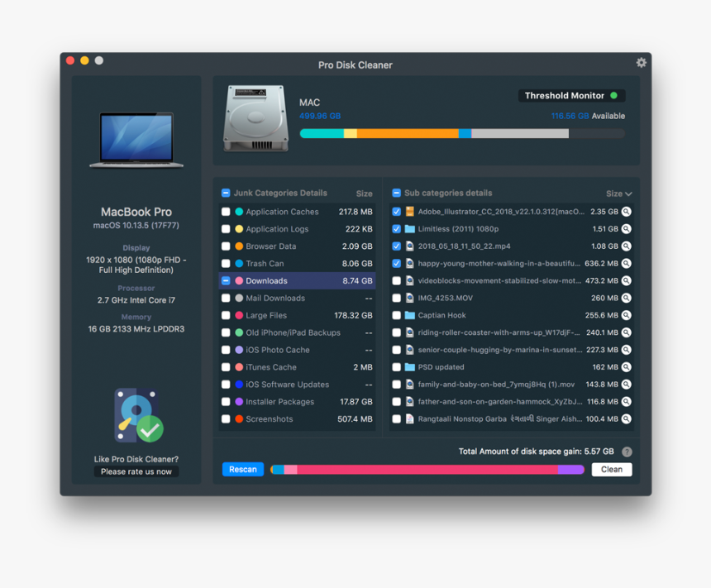Click the help question mark icon
711x588 pixels.
(x=627, y=452)
